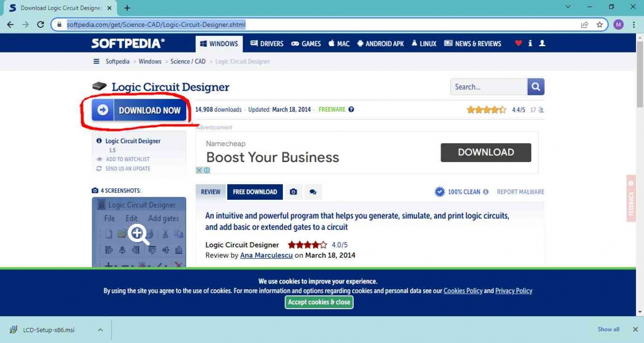Share this page via address bar icon
644x343 pixels.
click(584, 25)
